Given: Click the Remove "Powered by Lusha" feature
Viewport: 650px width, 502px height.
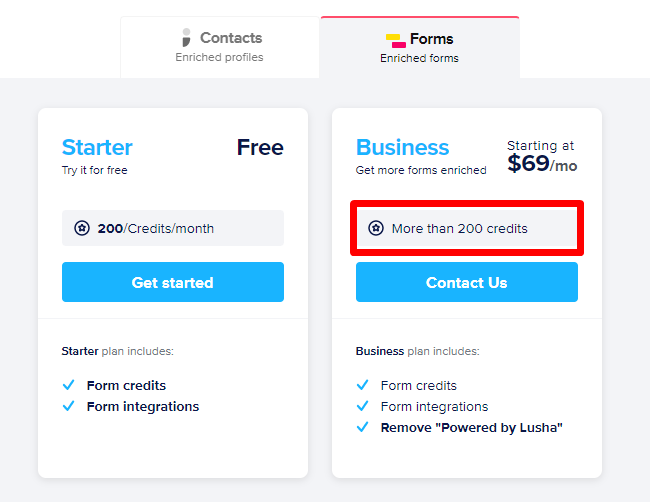Looking at the screenshot, I should pyautogui.click(x=472, y=427).
